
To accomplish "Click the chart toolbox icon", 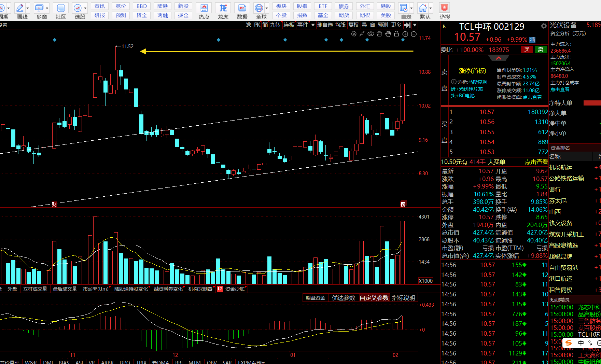I will pyautogui.click(x=379, y=34).
